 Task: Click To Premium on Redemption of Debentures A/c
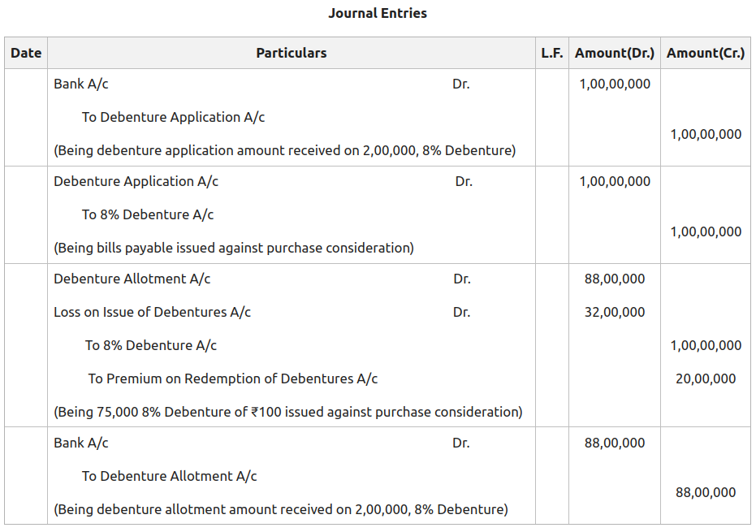click(232, 378)
